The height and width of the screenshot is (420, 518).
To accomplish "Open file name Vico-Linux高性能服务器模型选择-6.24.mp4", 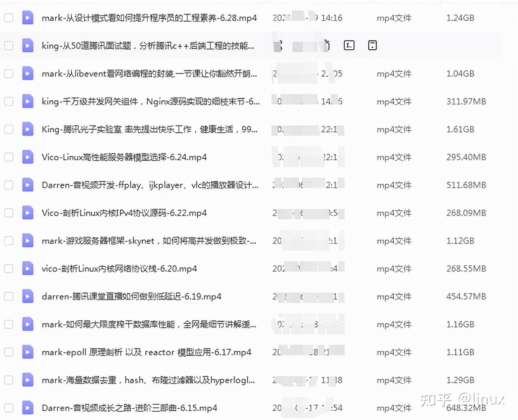I will coord(124,157).
